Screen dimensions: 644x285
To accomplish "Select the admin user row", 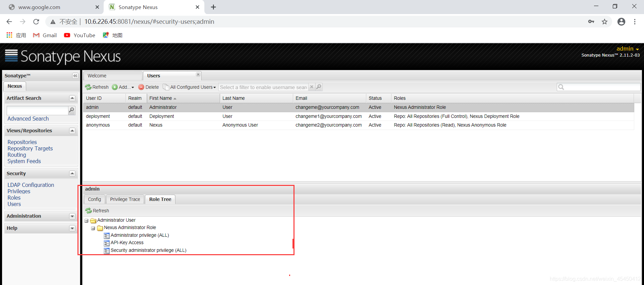I will point(359,107).
